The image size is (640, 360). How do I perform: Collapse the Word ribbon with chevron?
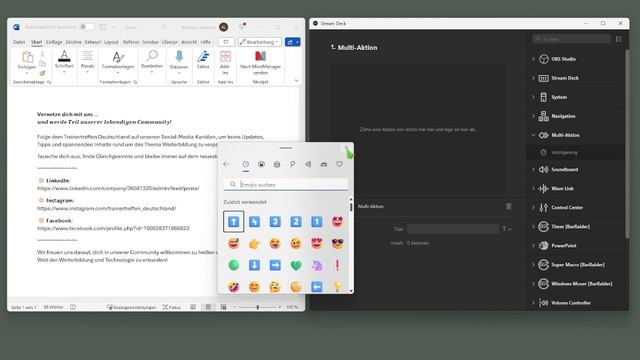click(296, 81)
